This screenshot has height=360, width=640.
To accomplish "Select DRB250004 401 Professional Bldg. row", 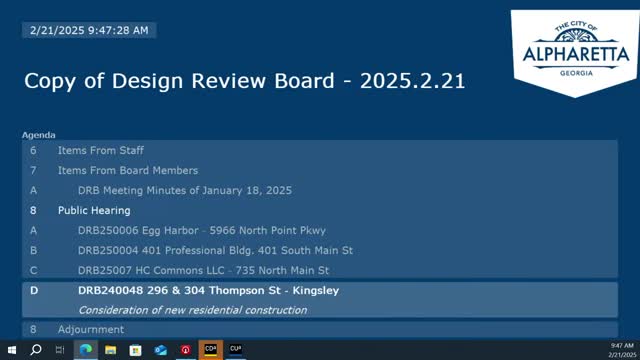I will (320, 250).
